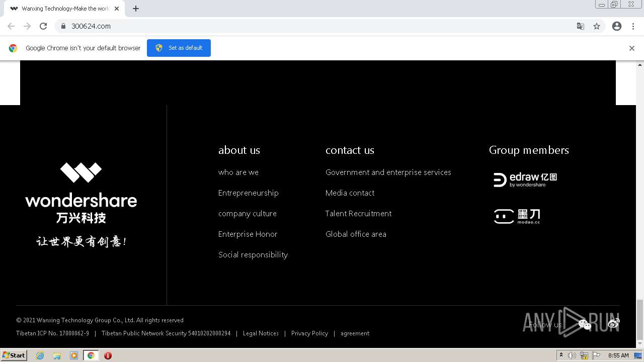
Task: Click the 8:55 AM system clock
Action: click(618, 355)
